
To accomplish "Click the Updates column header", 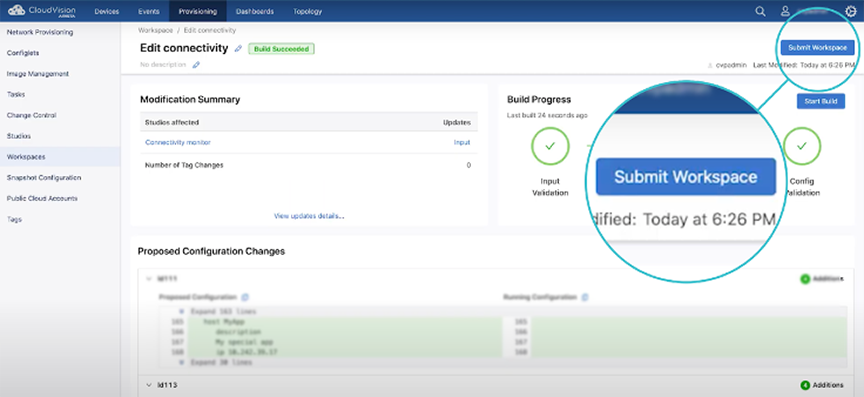I will [457, 122].
